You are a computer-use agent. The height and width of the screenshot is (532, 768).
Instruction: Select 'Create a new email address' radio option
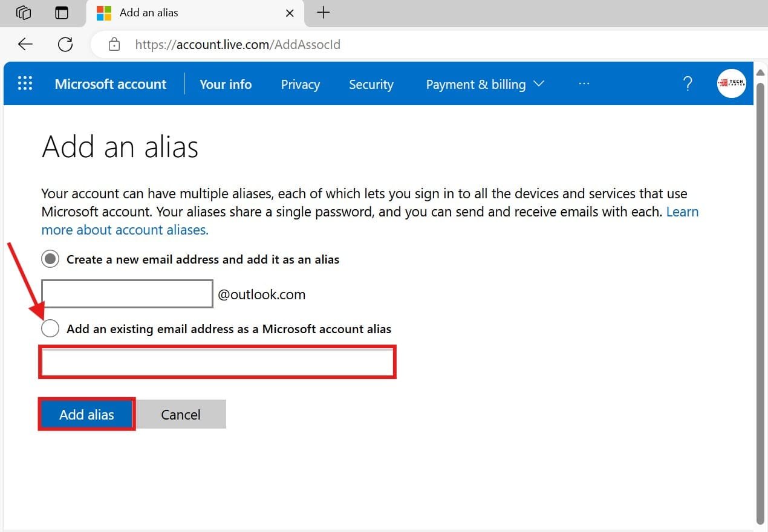click(x=50, y=259)
